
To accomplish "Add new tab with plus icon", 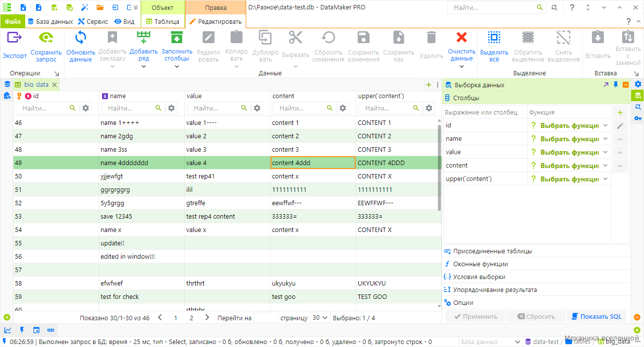I will (429, 85).
